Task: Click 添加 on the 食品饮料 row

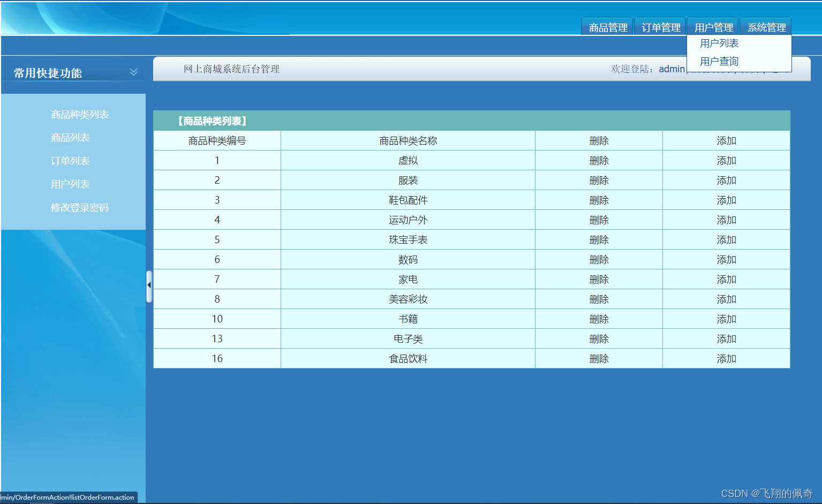Action: pos(726,358)
